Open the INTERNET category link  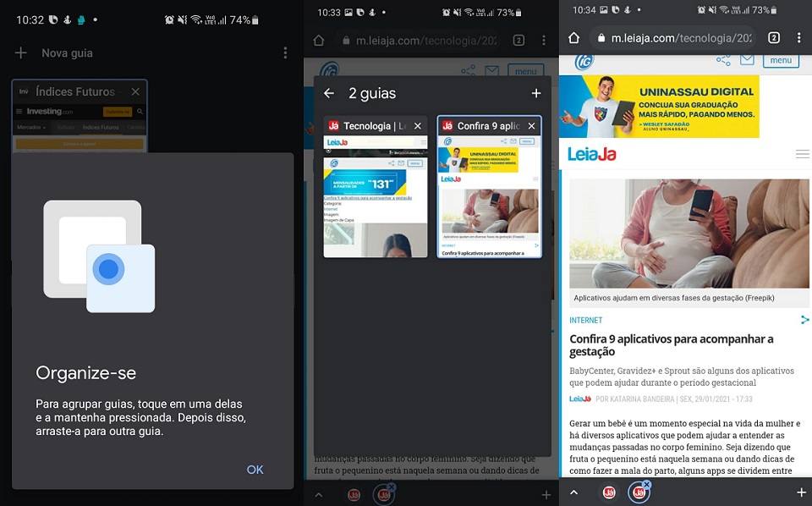[586, 321]
